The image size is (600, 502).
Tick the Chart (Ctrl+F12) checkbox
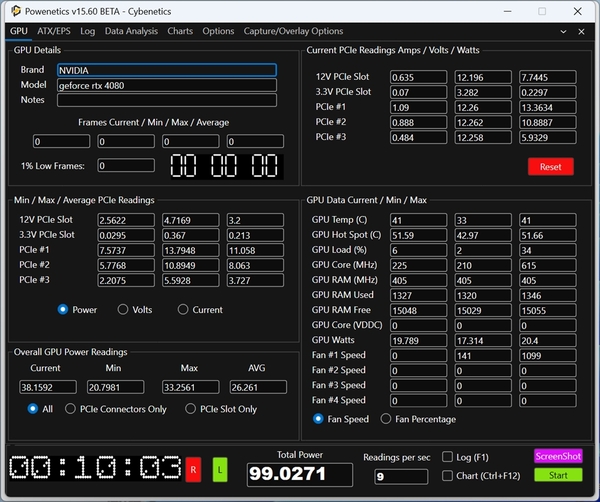(448, 476)
